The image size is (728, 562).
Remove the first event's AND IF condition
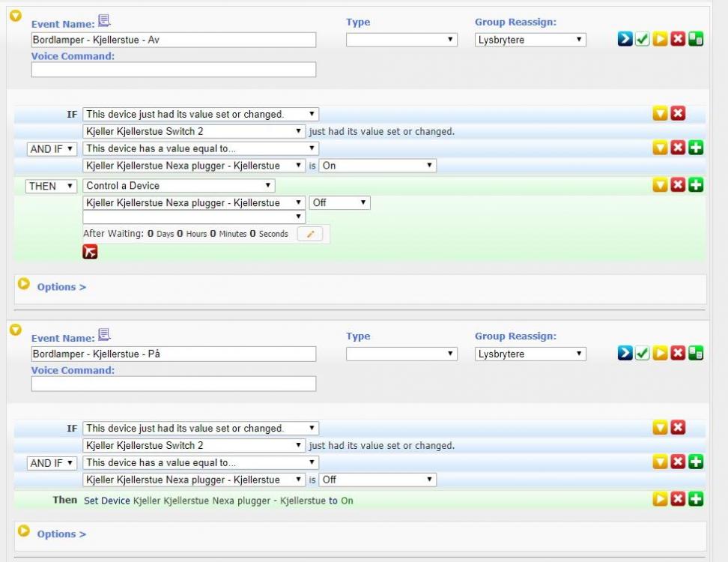pyautogui.click(x=678, y=148)
